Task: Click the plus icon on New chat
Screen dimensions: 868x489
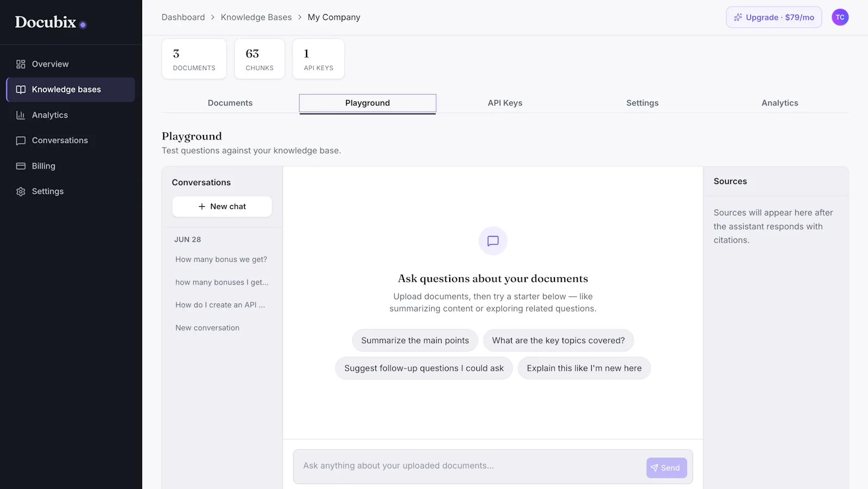Action: coord(202,207)
